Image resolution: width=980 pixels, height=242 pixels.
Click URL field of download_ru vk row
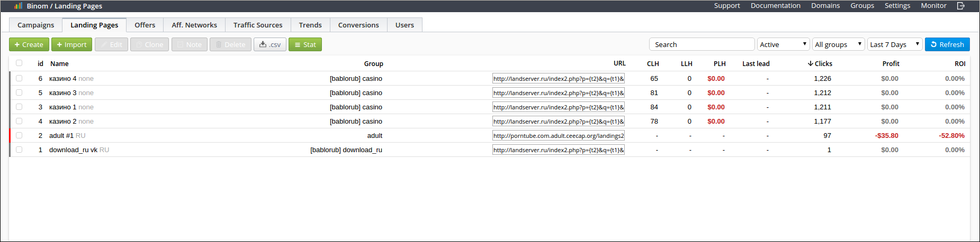(x=559, y=150)
